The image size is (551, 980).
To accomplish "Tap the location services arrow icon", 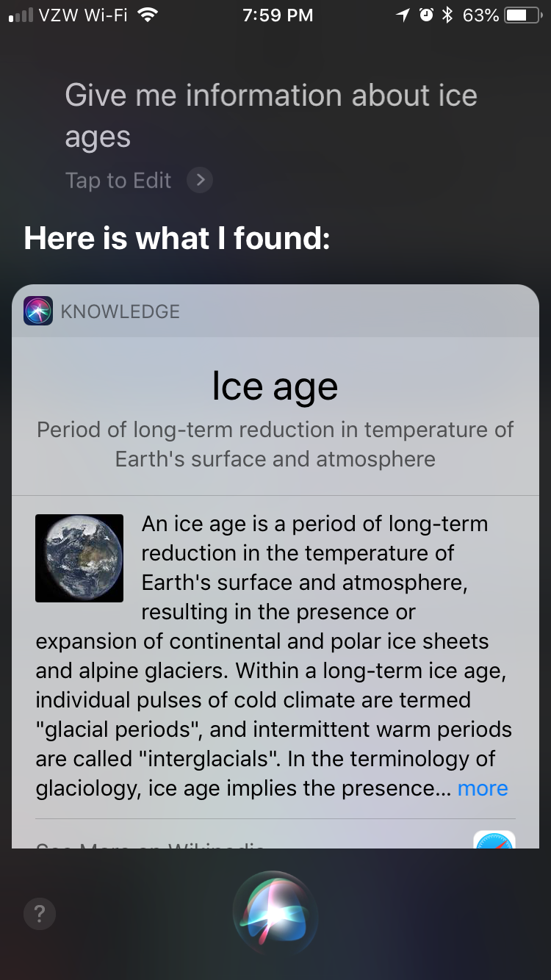I will [x=403, y=15].
